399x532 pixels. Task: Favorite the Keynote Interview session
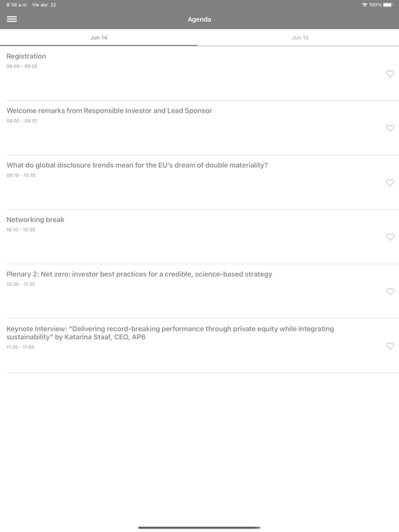pos(390,346)
